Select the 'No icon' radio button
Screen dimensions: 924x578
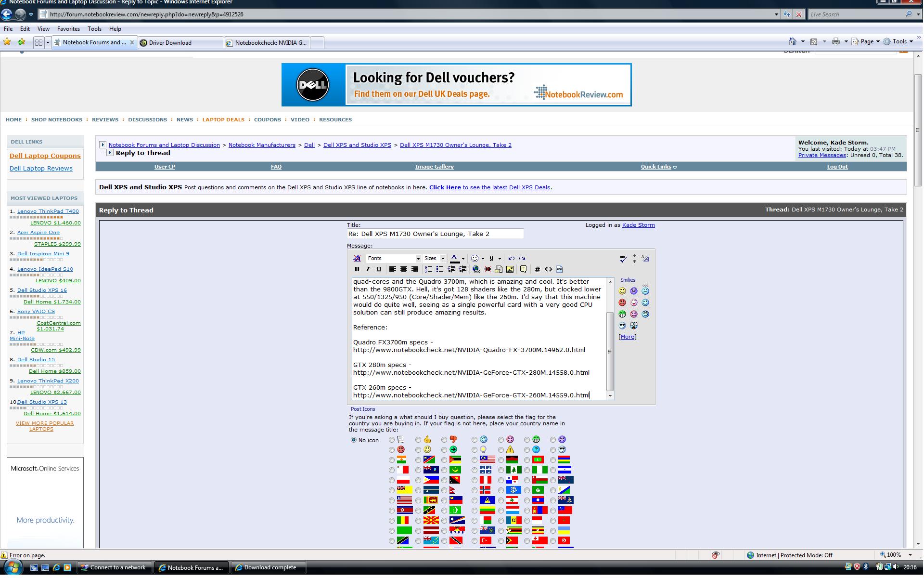tap(354, 440)
